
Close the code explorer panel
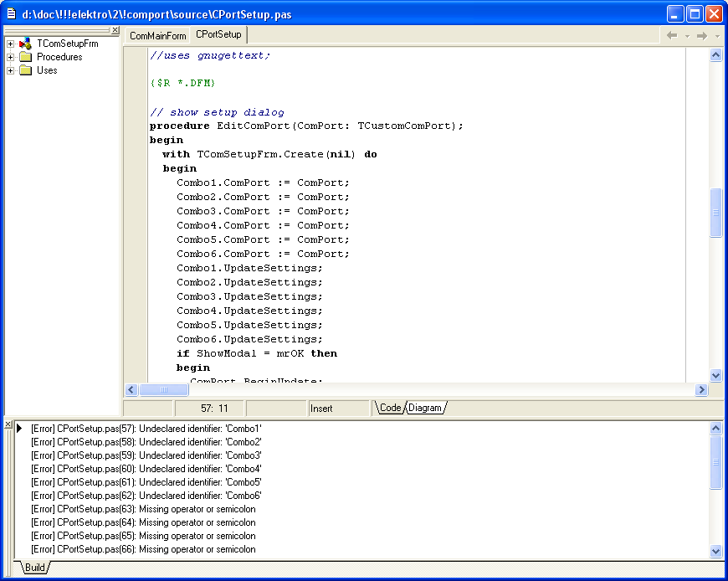pyautogui.click(x=115, y=30)
